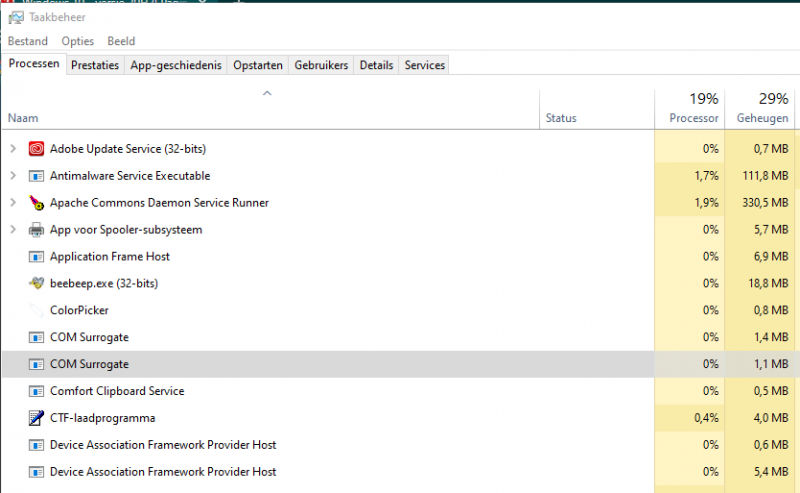800x493 pixels.
Task: Switch to the Prestaties tab
Action: [x=95, y=65]
